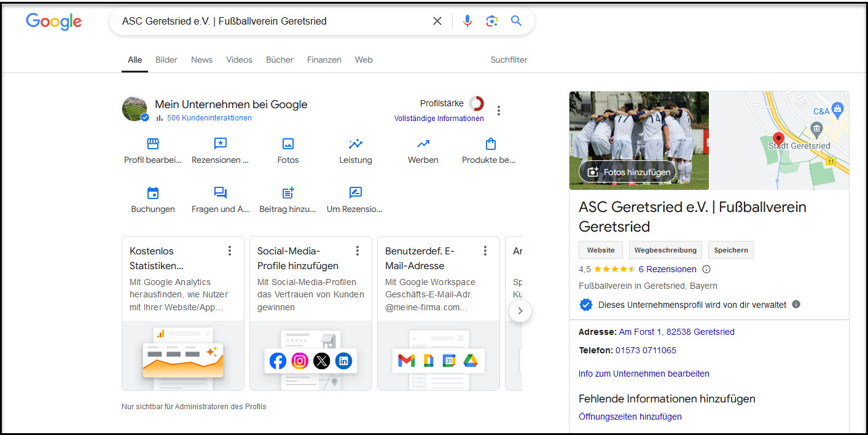
Task: Click the blue magnifier search icon
Action: pos(517,21)
